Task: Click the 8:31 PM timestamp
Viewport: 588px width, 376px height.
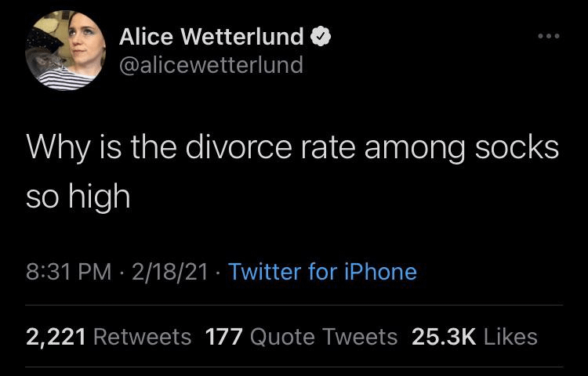Action: point(69,272)
